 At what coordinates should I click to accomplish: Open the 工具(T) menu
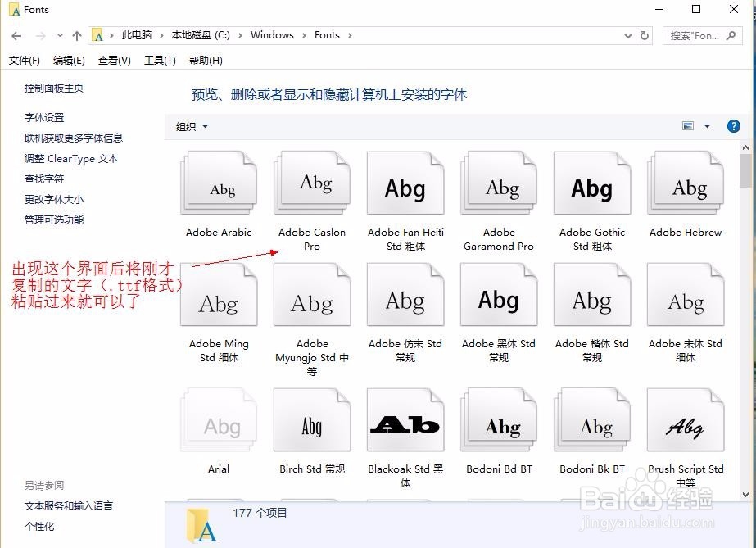(160, 61)
